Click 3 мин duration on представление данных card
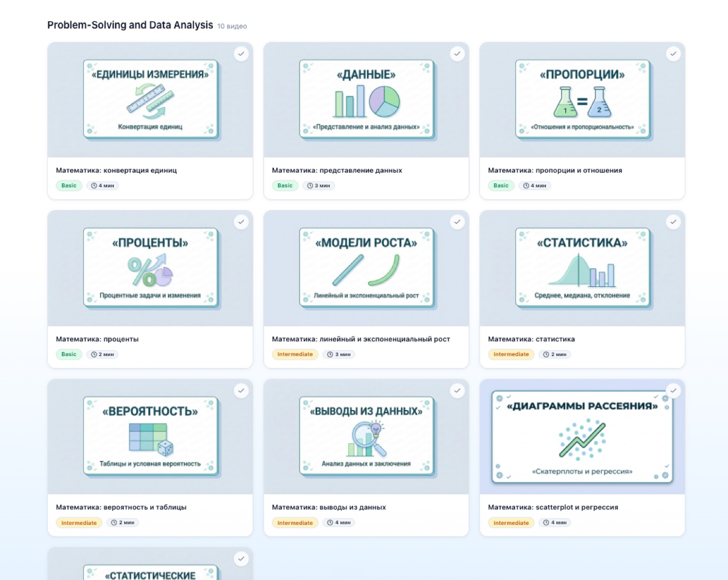This screenshot has width=728, height=580. click(319, 186)
